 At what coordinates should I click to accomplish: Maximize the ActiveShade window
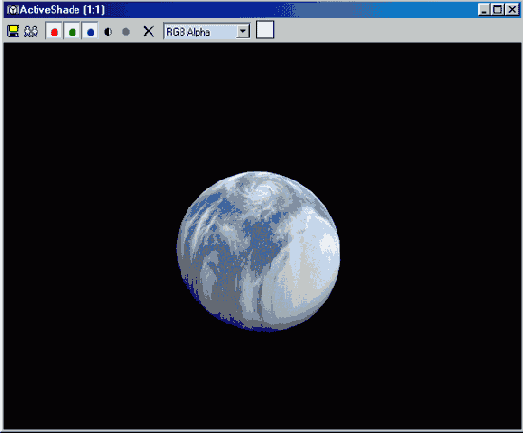pos(497,10)
